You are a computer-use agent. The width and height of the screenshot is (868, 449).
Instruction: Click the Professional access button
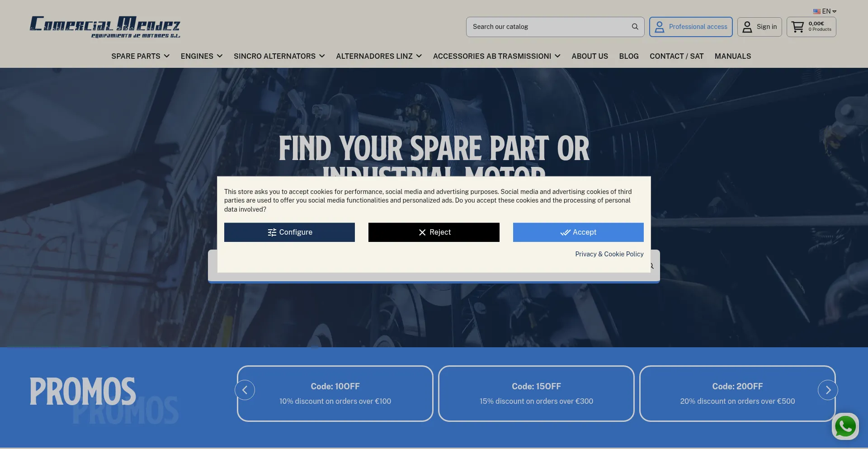(x=691, y=27)
